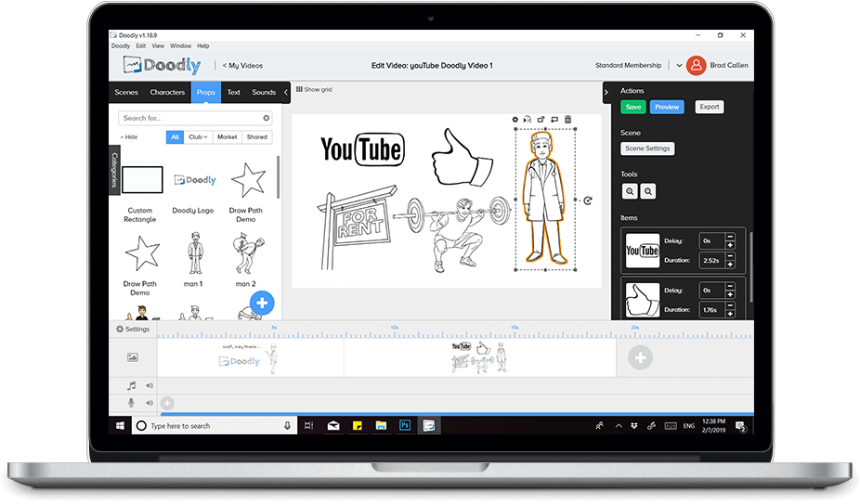The image size is (860, 504).
Task: Click the Doodly logo in header
Action: click(x=162, y=65)
